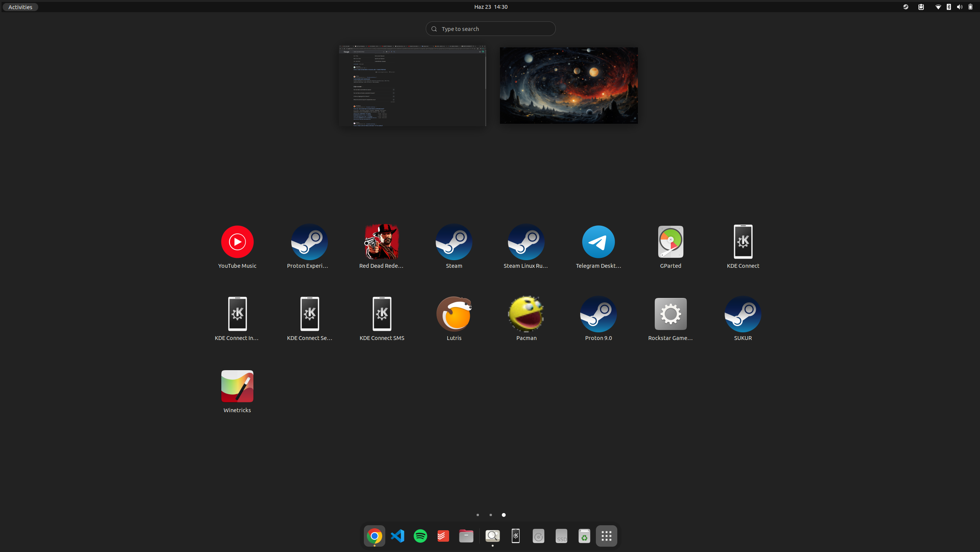Toggle the Show Applications grid button
Viewport: 980px width, 552px height.
[x=607, y=536]
